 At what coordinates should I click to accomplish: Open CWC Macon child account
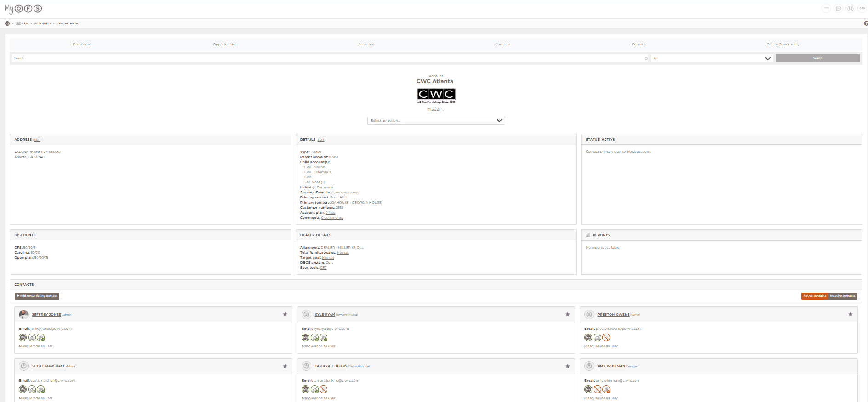[x=314, y=167]
